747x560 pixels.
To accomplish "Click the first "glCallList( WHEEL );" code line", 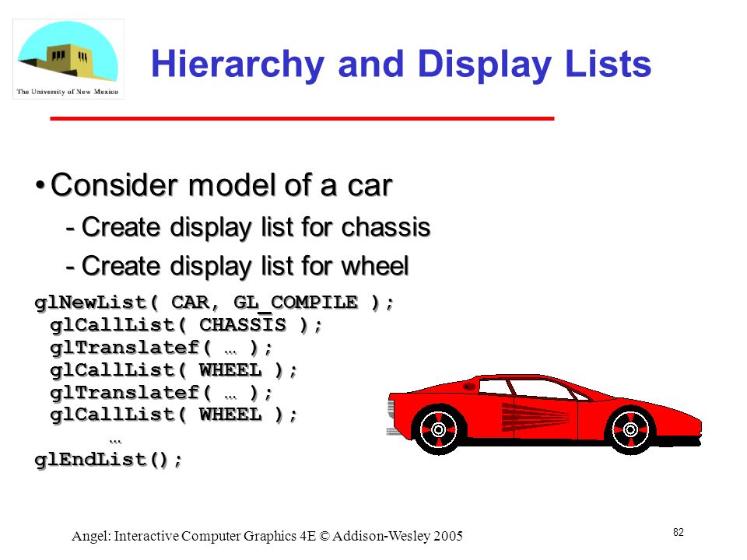I will 174,370.
